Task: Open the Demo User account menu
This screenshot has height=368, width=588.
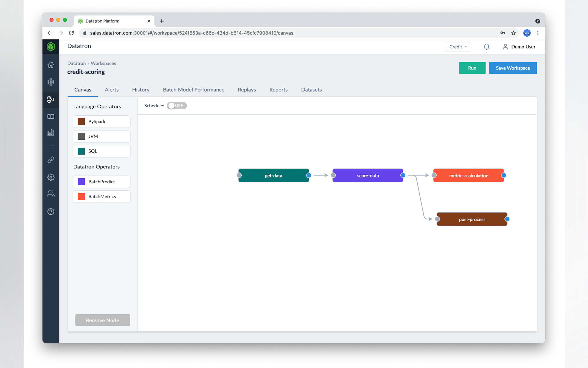Action: [x=519, y=47]
